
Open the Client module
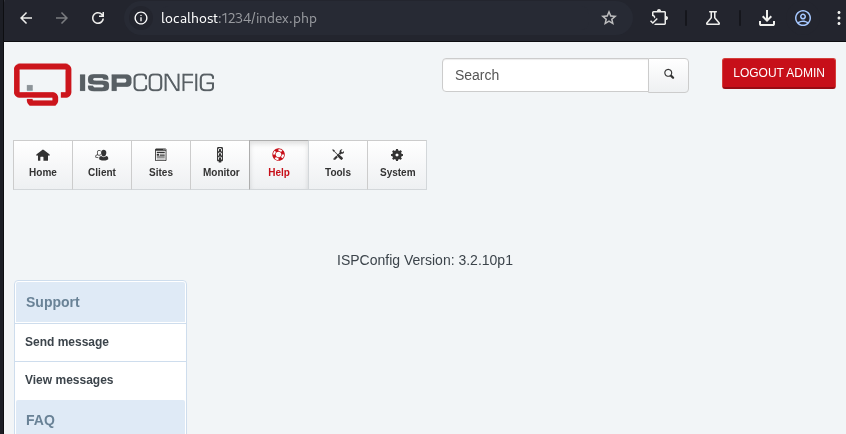pos(102,164)
